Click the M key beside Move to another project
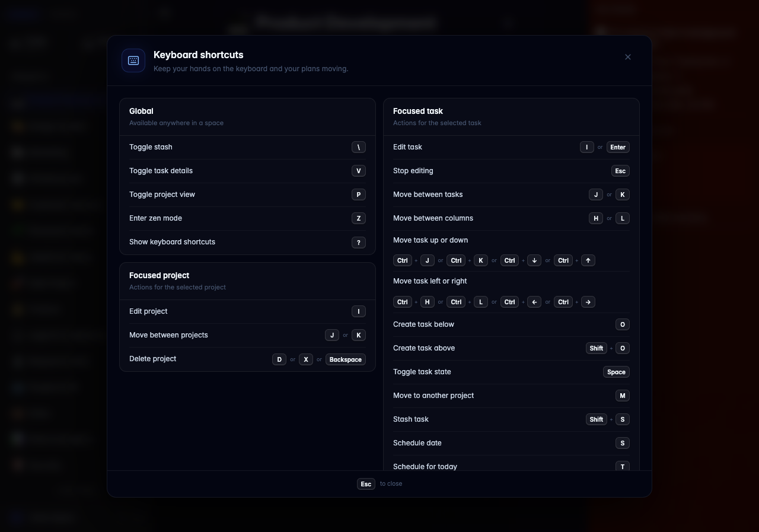The width and height of the screenshot is (759, 532). (x=623, y=396)
